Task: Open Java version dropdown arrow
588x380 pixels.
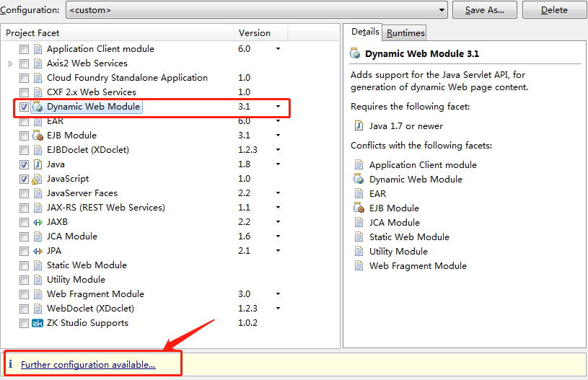Action: point(278,164)
